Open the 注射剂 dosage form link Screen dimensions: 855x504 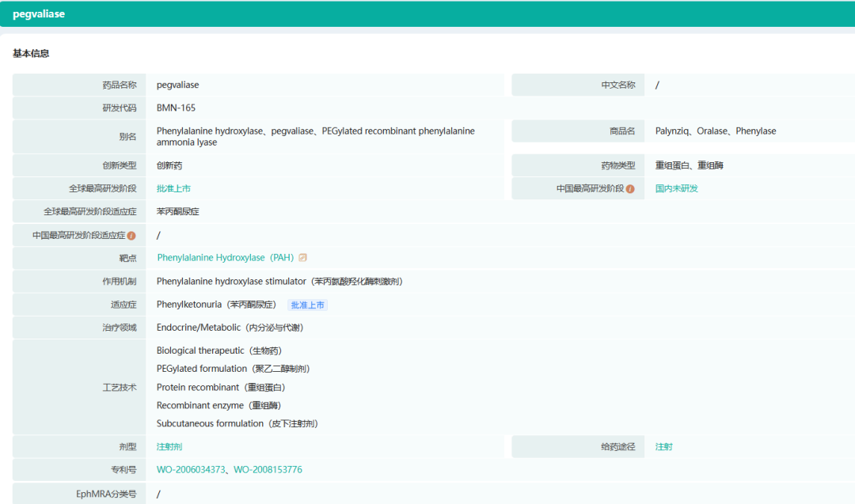(x=169, y=447)
